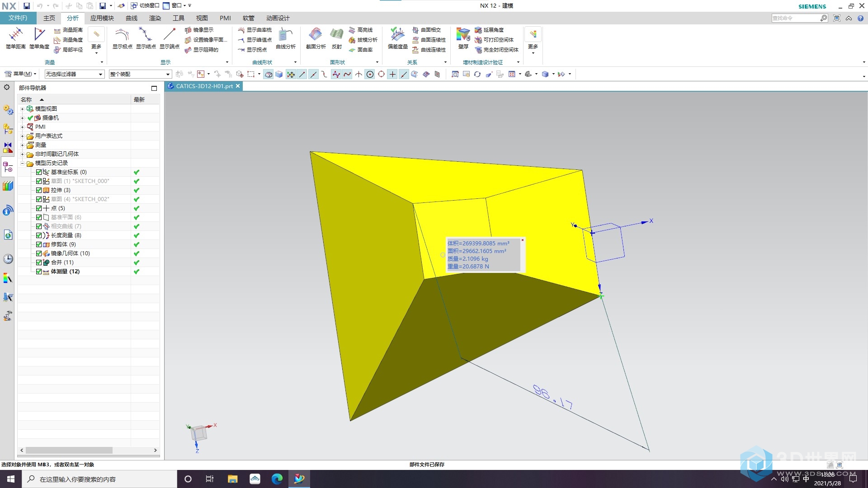The image size is (868, 488).
Task: Select the 简单距离 simple distance tool
Action: pos(15,38)
